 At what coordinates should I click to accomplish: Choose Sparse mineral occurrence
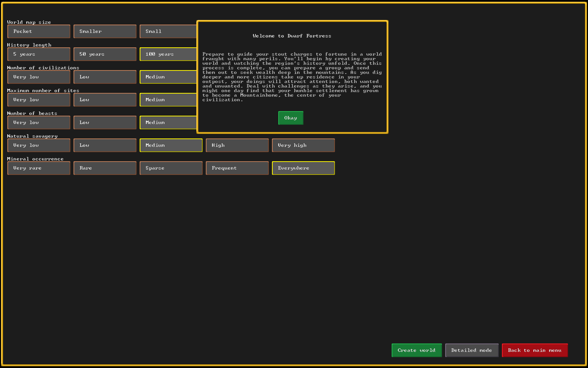coord(171,168)
